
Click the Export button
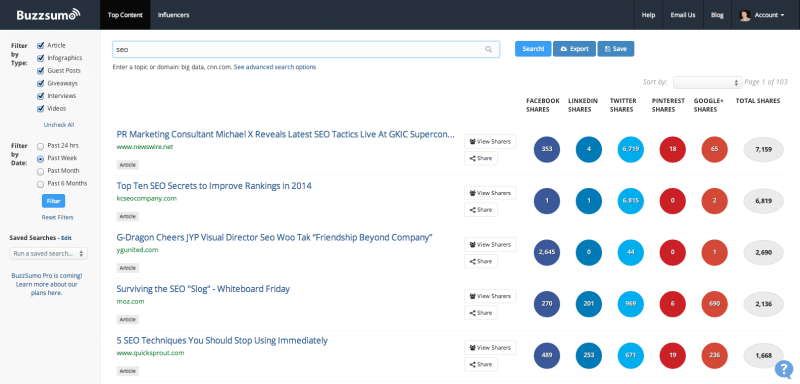tap(574, 49)
